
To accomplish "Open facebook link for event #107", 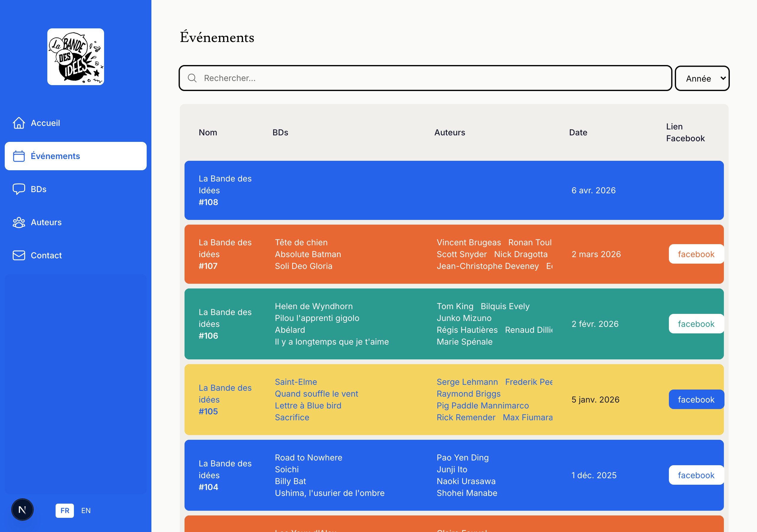I will [x=696, y=254].
